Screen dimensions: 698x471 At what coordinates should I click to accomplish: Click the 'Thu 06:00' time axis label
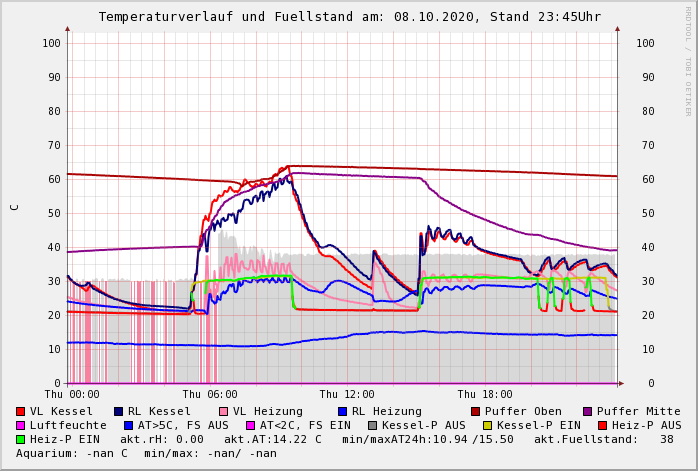point(210,395)
